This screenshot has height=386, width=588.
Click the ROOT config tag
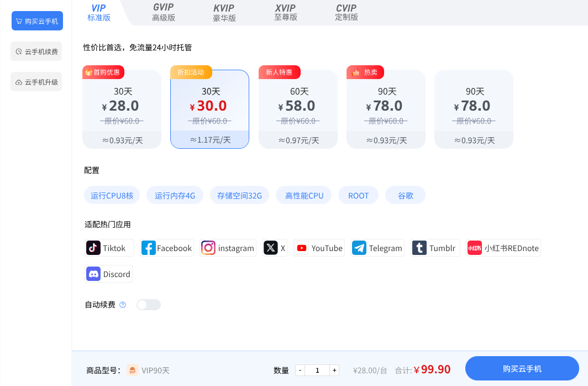(x=358, y=195)
